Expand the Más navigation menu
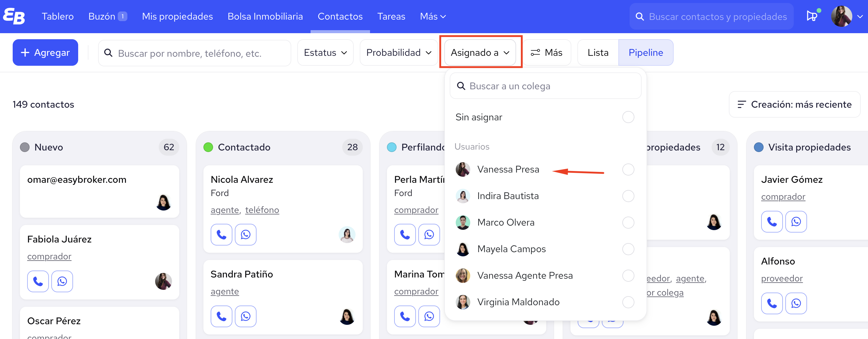Viewport: 868px width, 339px height. [433, 16]
